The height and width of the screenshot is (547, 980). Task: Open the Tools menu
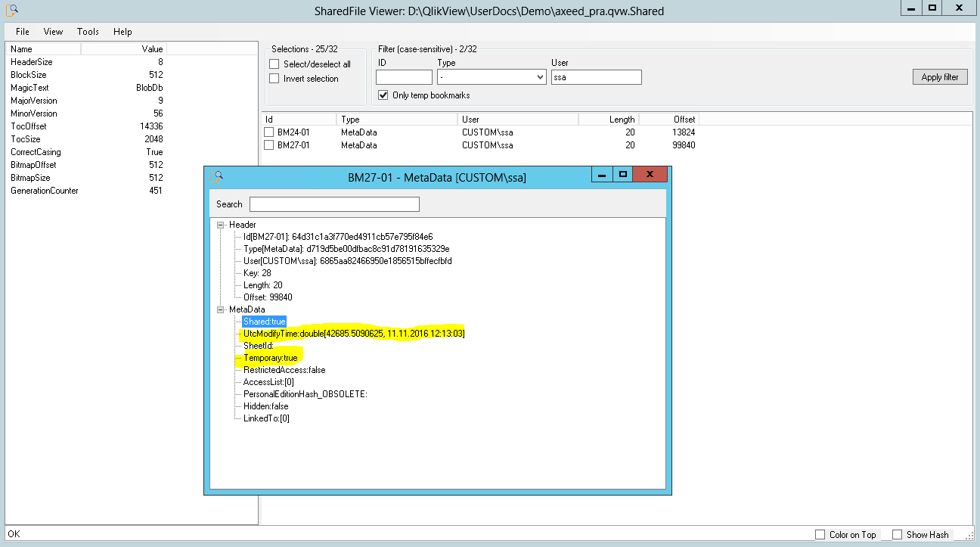(x=88, y=32)
